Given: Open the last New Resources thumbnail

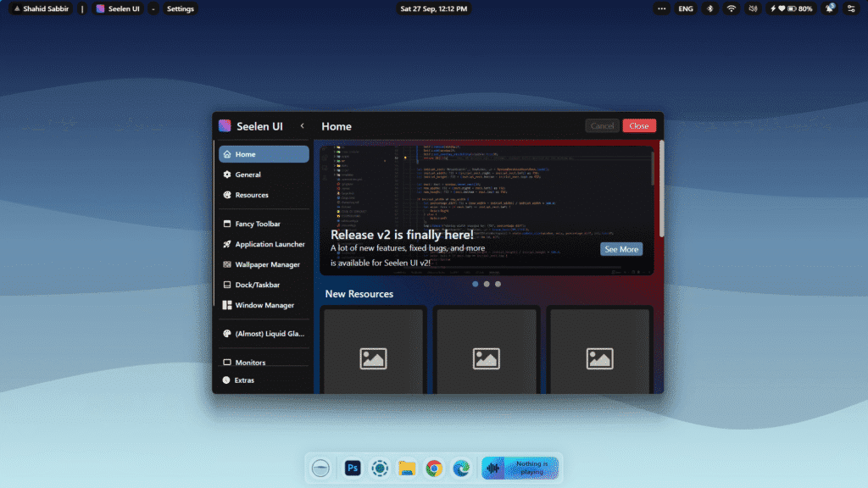Looking at the screenshot, I should [x=599, y=351].
